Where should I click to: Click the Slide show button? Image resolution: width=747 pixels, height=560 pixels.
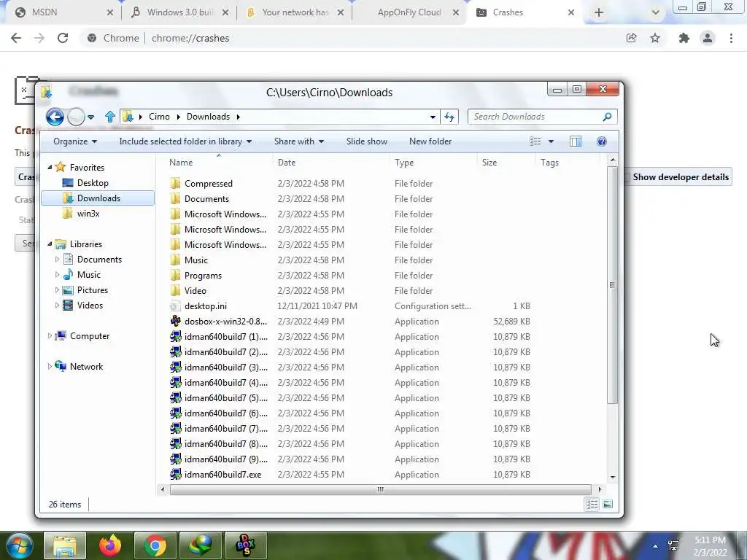click(x=367, y=141)
